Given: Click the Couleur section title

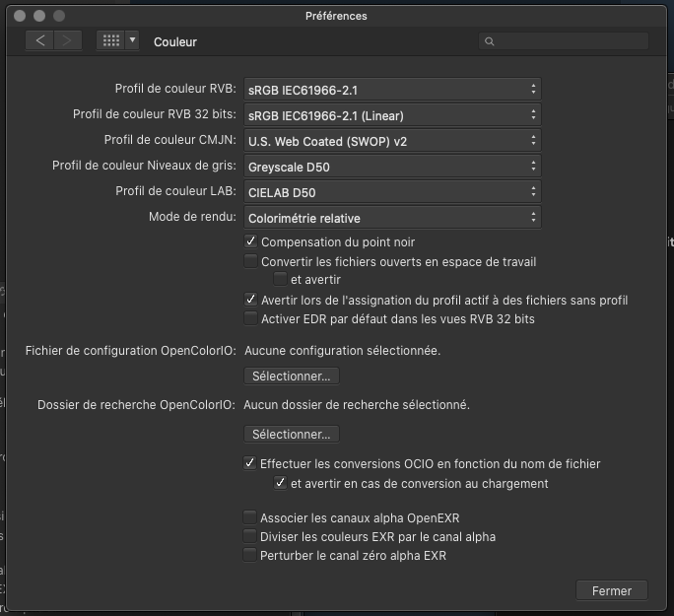Looking at the screenshot, I should click(175, 42).
